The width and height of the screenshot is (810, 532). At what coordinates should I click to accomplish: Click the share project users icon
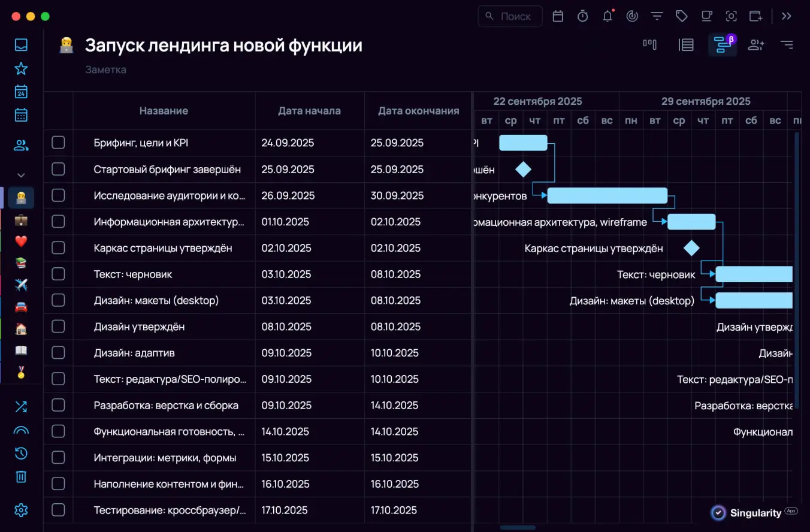point(756,44)
